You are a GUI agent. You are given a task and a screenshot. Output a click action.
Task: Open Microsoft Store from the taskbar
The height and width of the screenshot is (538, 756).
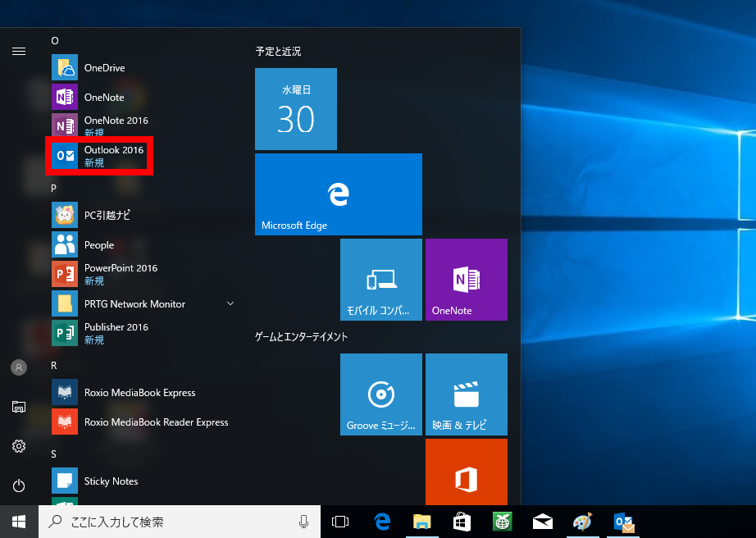[462, 522]
